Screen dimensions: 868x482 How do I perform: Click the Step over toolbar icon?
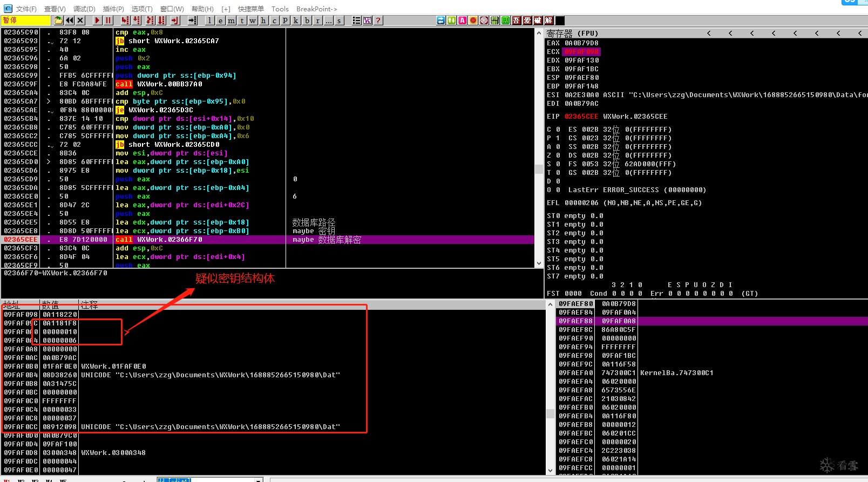[137, 21]
